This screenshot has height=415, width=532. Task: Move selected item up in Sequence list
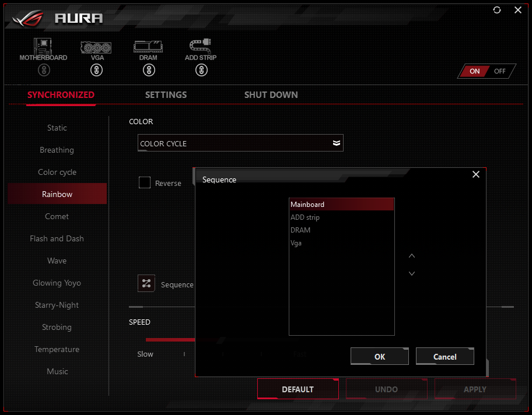click(x=412, y=256)
